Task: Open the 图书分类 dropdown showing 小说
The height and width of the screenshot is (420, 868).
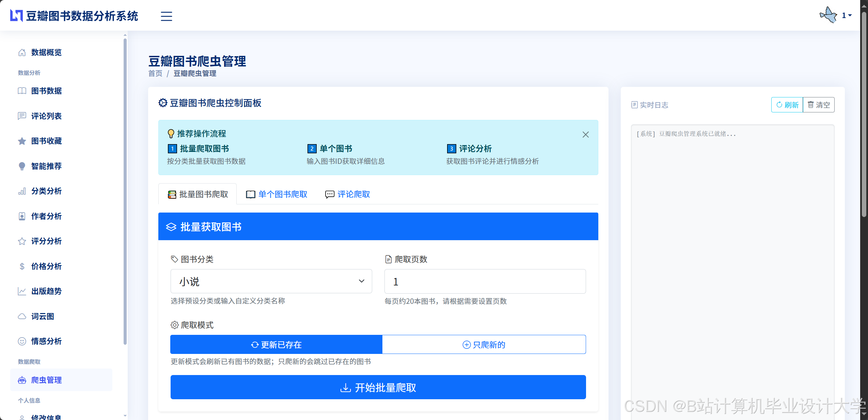Action: tap(271, 281)
